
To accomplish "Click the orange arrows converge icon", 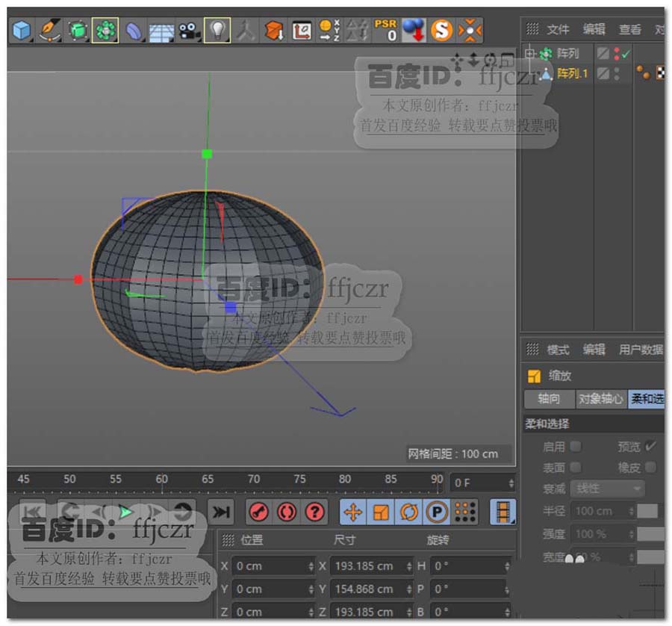I will (470, 31).
